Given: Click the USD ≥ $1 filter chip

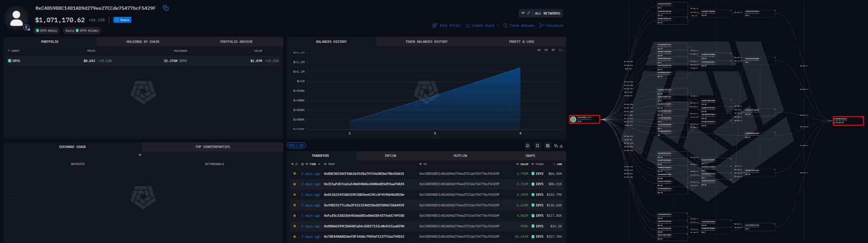Looking at the screenshot, I should [x=296, y=145].
